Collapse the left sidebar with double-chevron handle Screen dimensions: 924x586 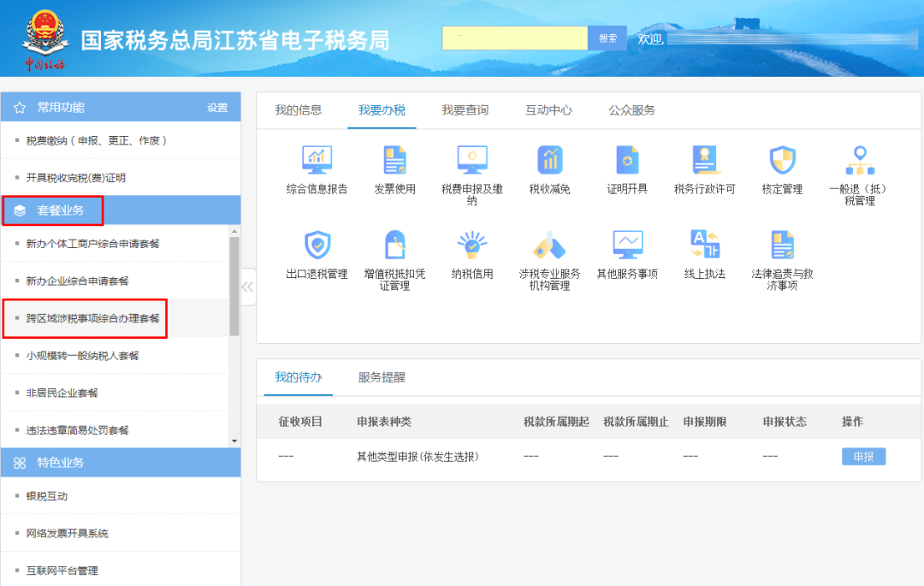pos(248,287)
